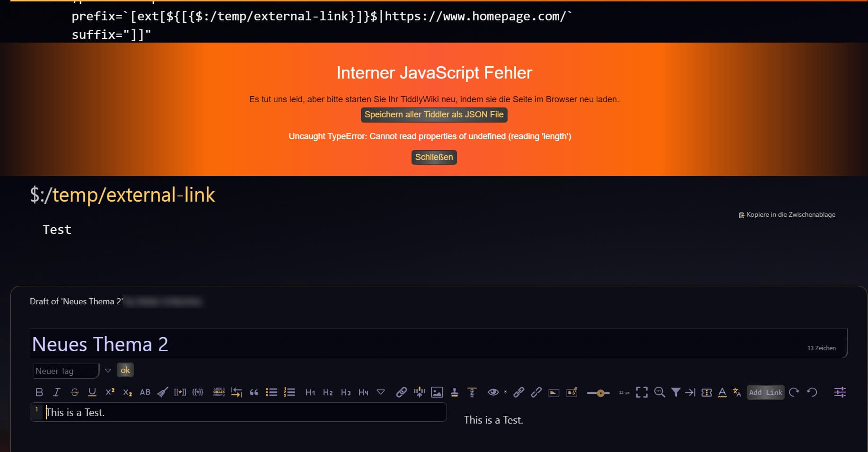
Task: Toggle the preview eye icon
Action: coord(493,392)
